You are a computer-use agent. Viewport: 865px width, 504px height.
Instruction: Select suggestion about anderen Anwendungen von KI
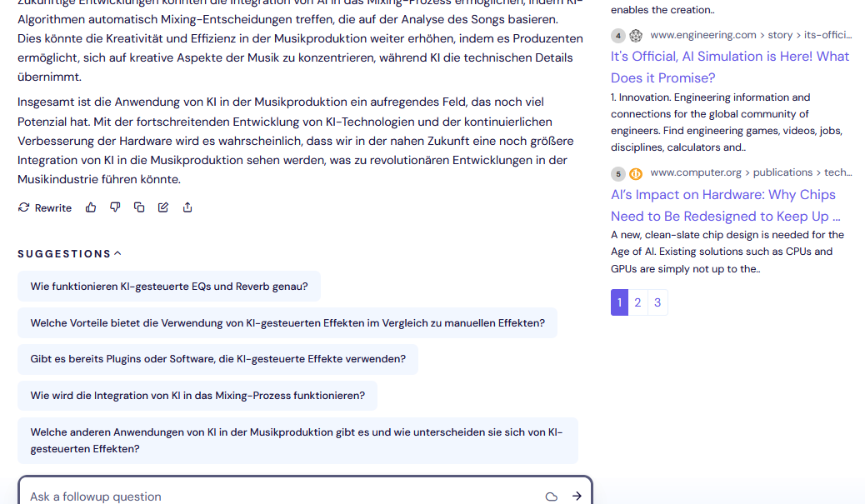(x=297, y=441)
